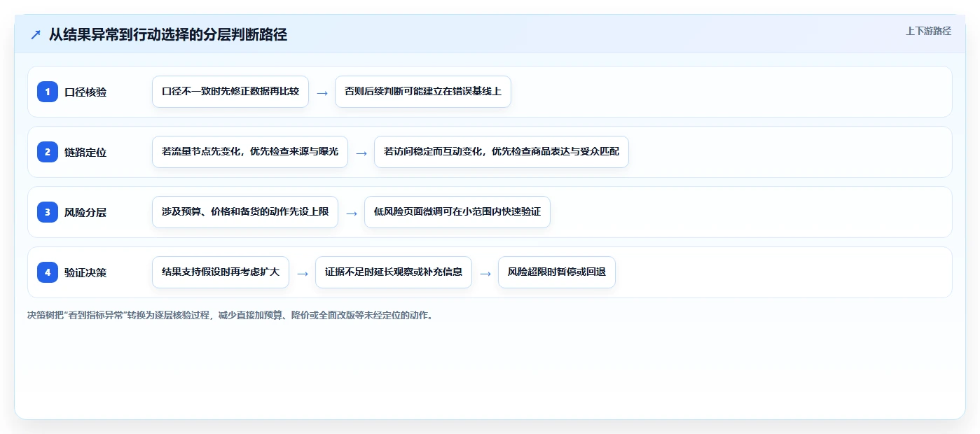Click the 若流量节点先变化，优先检查来源与曝光 node

(x=250, y=152)
